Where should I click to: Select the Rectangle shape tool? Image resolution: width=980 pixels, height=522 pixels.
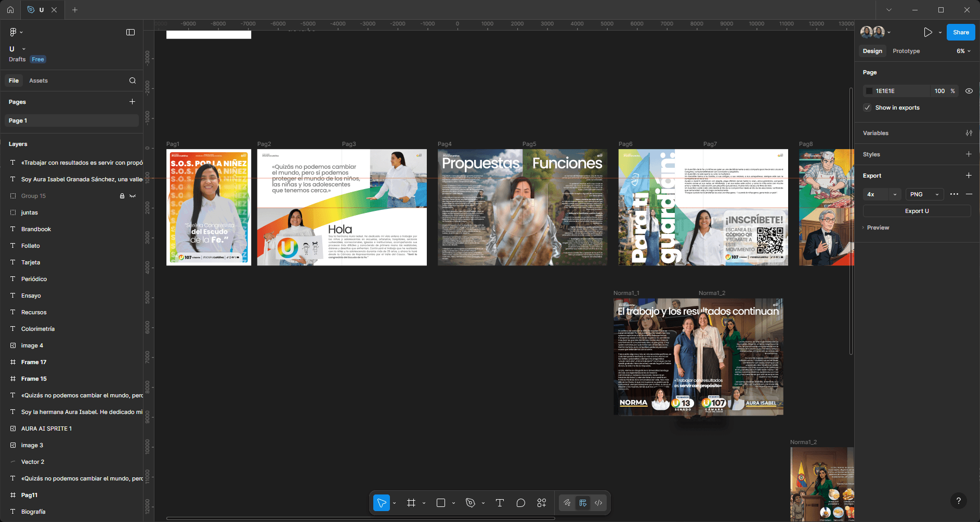pyautogui.click(x=441, y=503)
